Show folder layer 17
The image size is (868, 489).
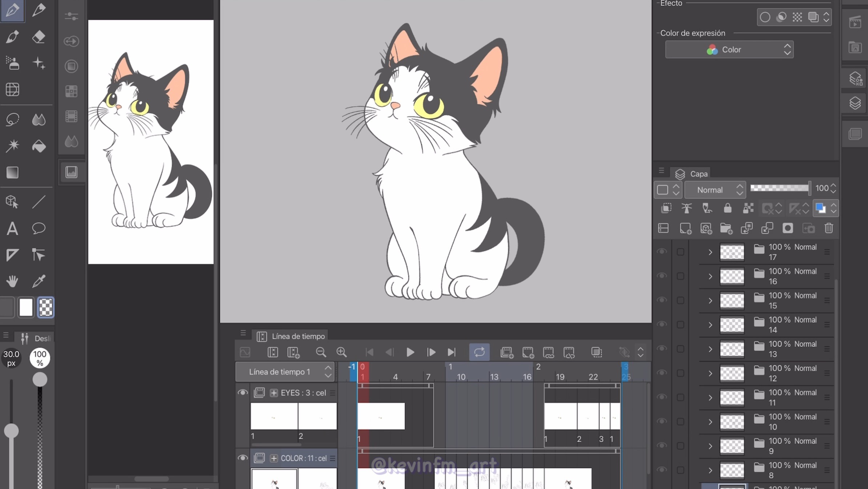662,252
